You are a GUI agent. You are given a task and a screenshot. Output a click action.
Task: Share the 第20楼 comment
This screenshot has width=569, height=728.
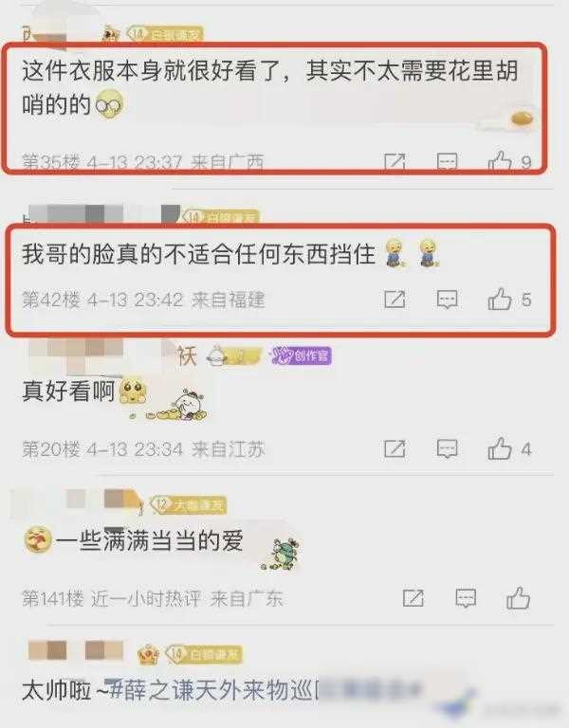(x=395, y=449)
